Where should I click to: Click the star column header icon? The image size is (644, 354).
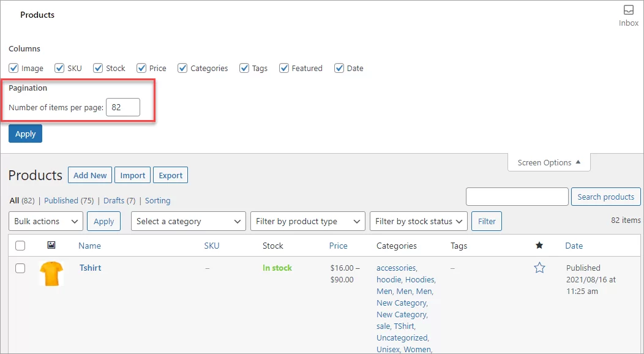(x=539, y=245)
